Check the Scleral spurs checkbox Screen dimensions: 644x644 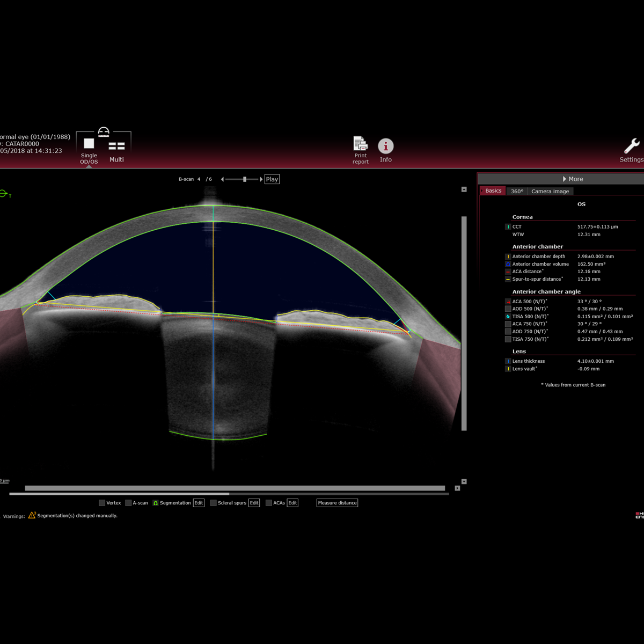click(214, 503)
